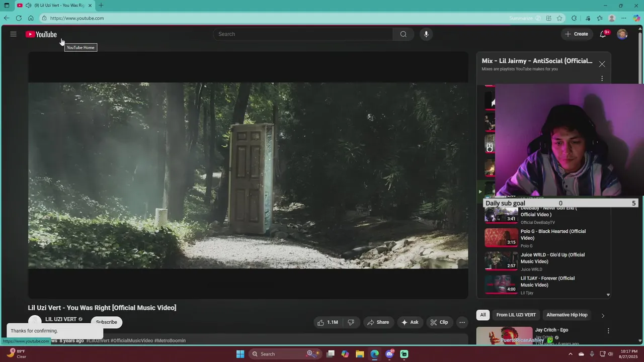The width and height of the screenshot is (644, 362).
Task: Select the Alternative Hip Hop chip
Action: click(567, 315)
